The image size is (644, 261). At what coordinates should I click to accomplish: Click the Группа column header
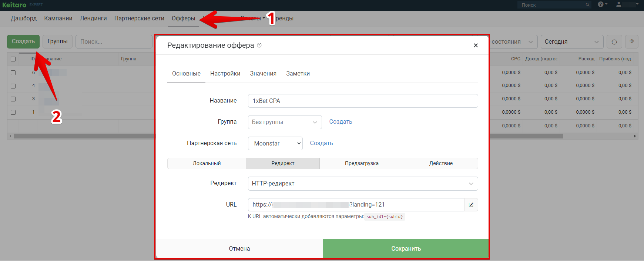[x=128, y=59]
